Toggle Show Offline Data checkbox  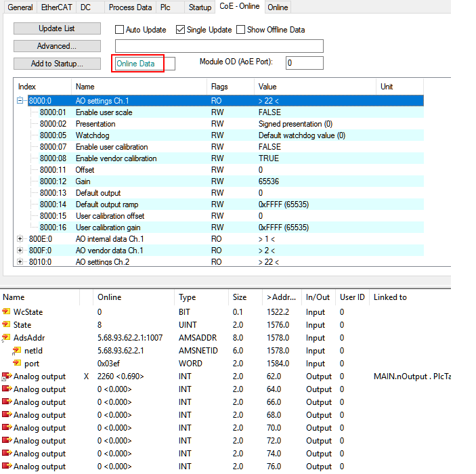click(241, 29)
